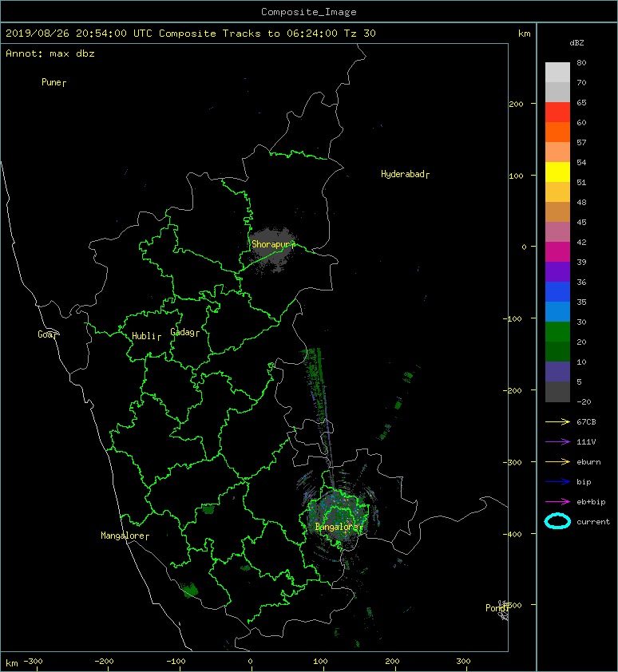Click the cyan 'current' ellipse legend icon
The width and height of the screenshot is (618, 672).
click(557, 521)
